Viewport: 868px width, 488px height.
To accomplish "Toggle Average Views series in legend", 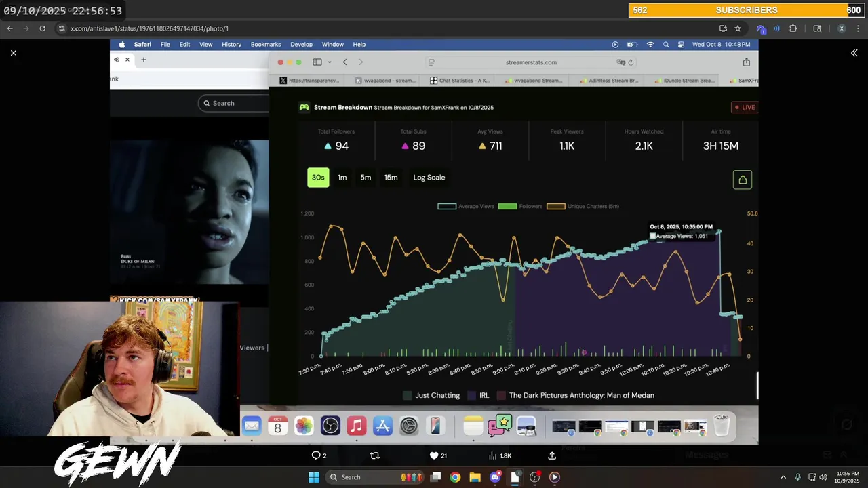I will pyautogui.click(x=466, y=206).
